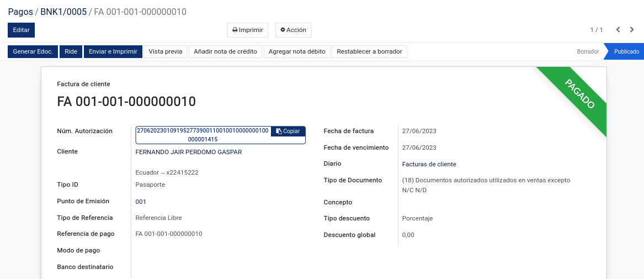Click Descuento global value 0,00
Screen dimensions: 644x279
point(408,235)
